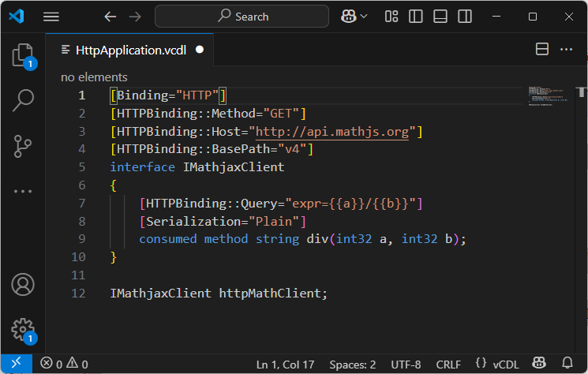Screen dimensions: 588x374
Task: Click line number 7 in gutter
Action: coord(82,204)
